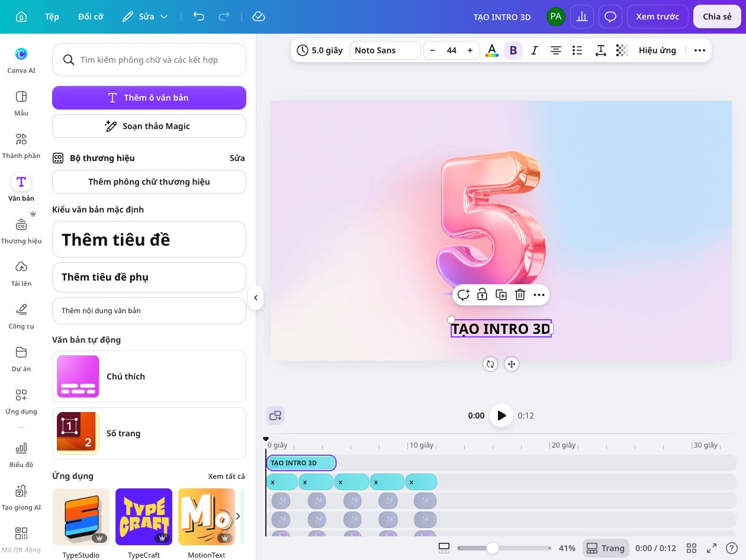746x560 pixels.
Task: Open 5.0 giây duration setting
Action: tap(320, 50)
